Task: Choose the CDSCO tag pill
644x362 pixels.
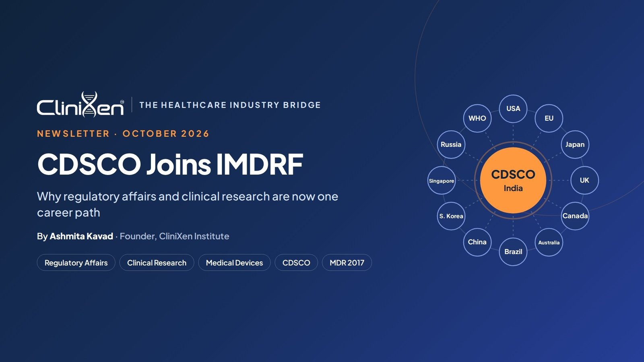Action: coord(296,263)
